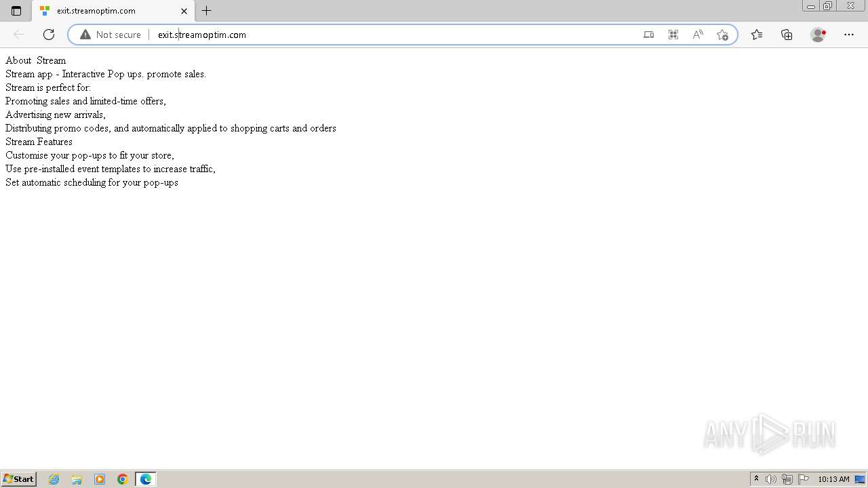Viewport: 868px width, 488px height.
Task: Open the profile avatar icon
Action: pyautogui.click(x=818, y=35)
